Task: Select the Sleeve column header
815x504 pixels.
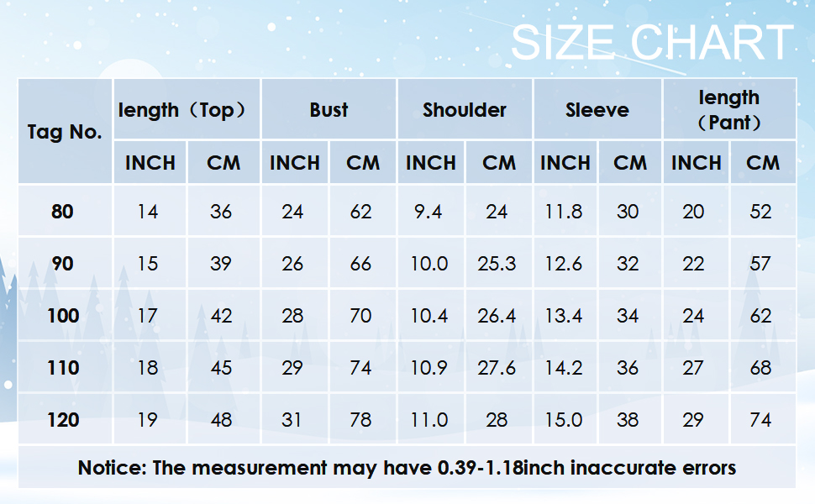Action: tap(597, 110)
